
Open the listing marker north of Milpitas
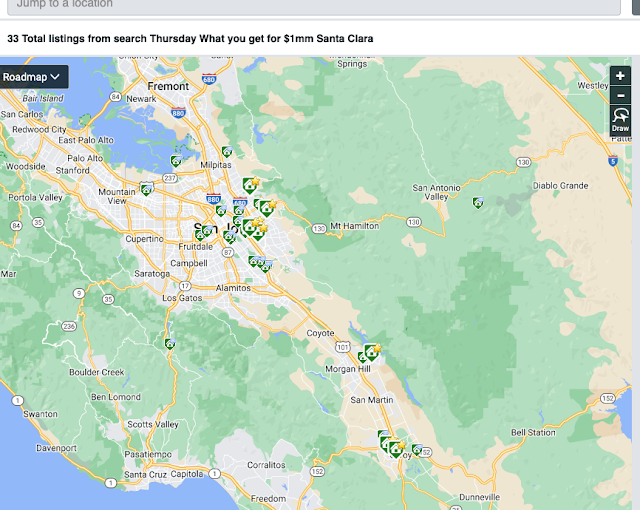coord(227,152)
